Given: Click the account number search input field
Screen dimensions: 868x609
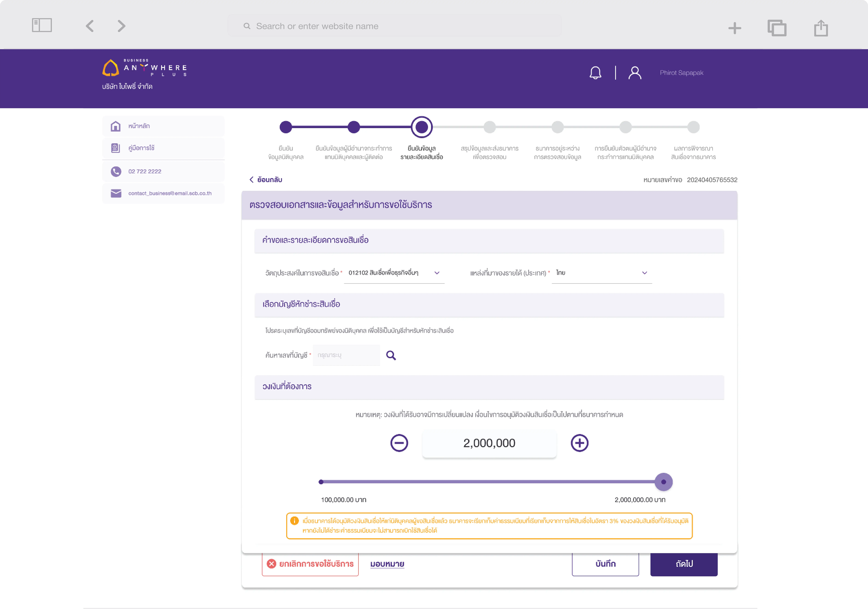Looking at the screenshot, I should click(x=346, y=355).
